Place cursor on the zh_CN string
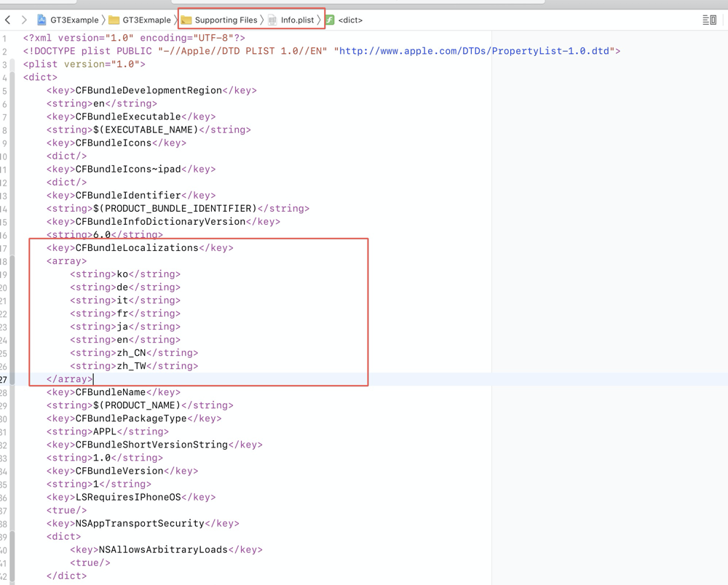Viewport: 728px width, 585px height. pos(131,353)
